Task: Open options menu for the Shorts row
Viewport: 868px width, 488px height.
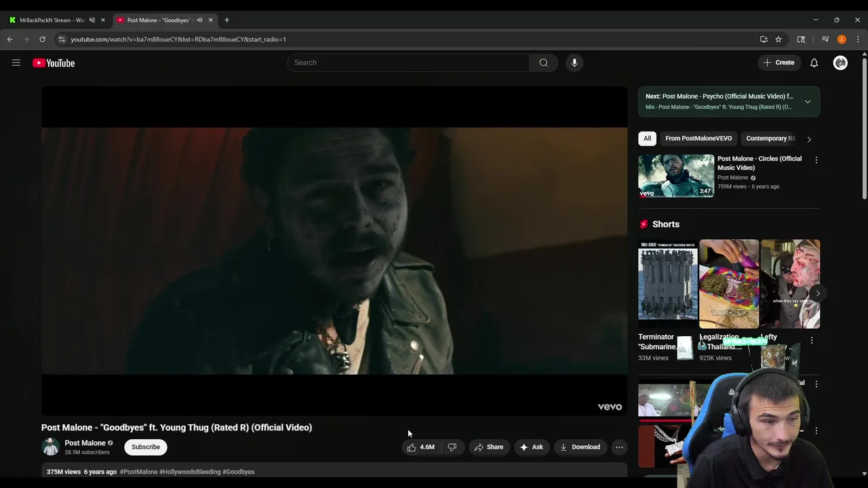Action: [x=812, y=340]
